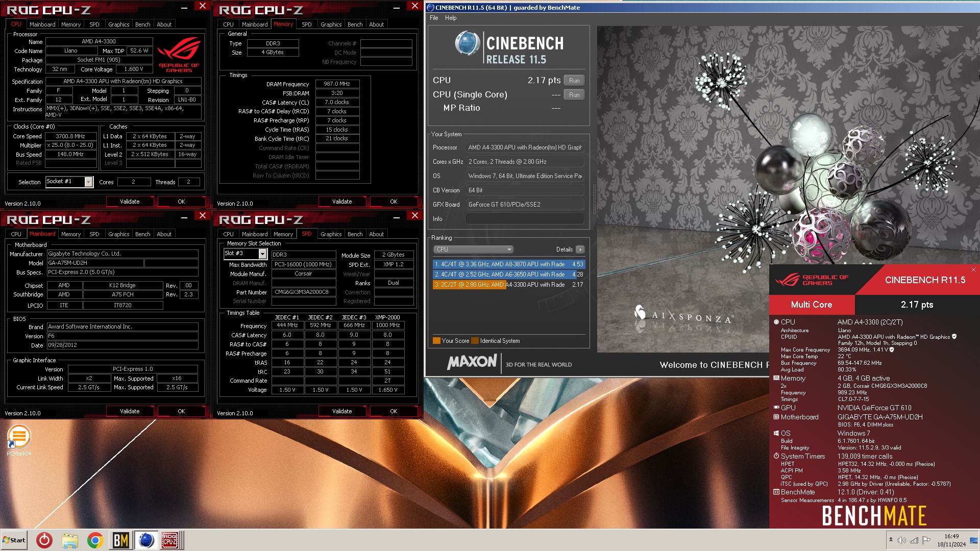Viewport: 980px width, 551px height.
Task: Click the Motherboard icon in BenchMate overlay
Action: (776, 417)
